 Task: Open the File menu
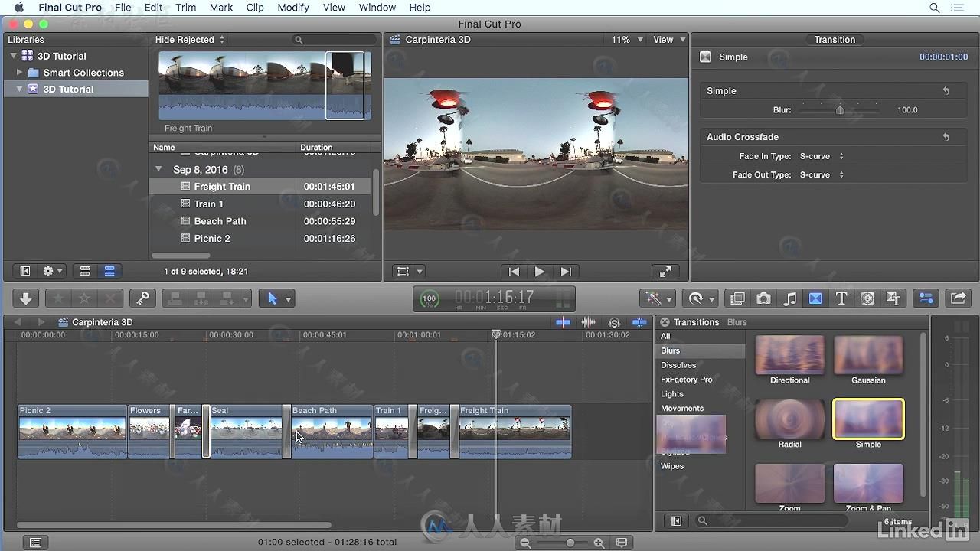click(122, 8)
